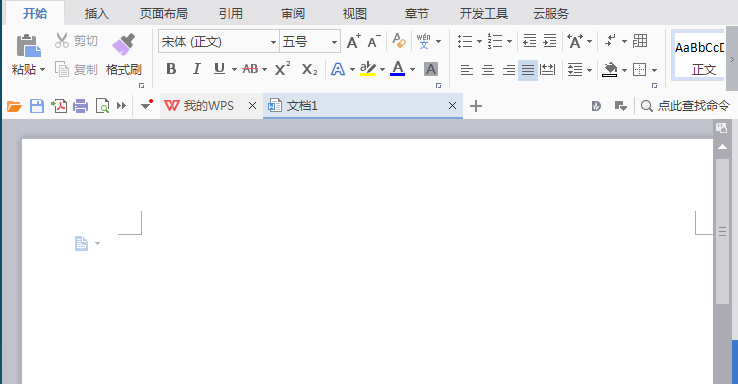738x384 pixels.
Task: Toggle Underline formatting
Action: pyautogui.click(x=219, y=69)
